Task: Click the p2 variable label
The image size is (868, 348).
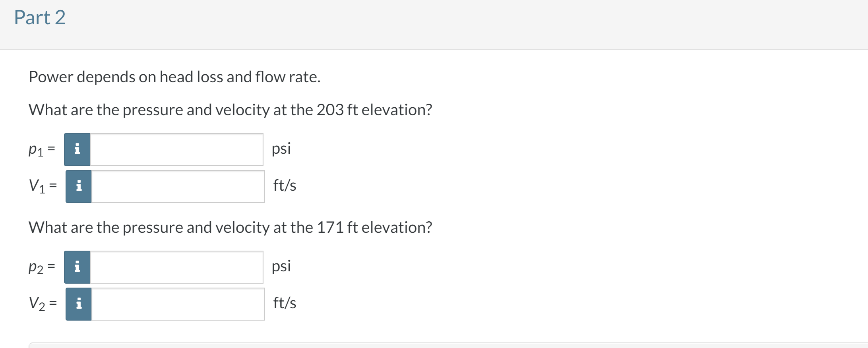Action: (x=36, y=267)
